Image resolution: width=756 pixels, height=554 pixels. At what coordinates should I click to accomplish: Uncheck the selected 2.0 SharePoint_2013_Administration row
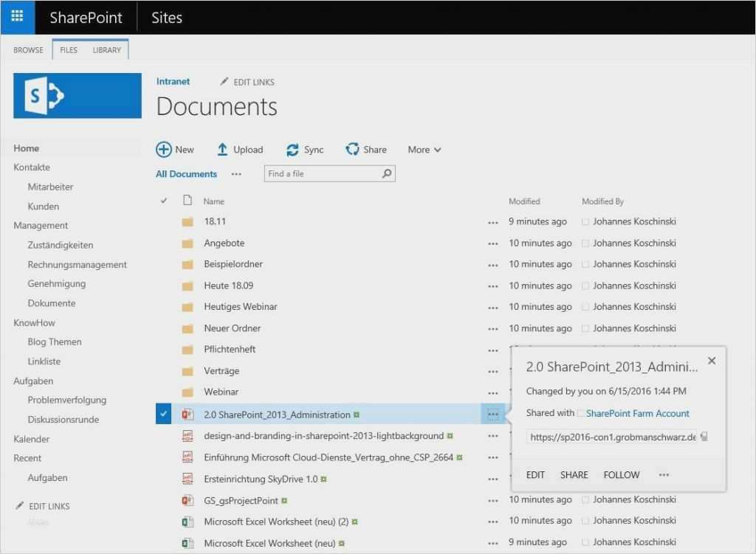pyautogui.click(x=163, y=414)
